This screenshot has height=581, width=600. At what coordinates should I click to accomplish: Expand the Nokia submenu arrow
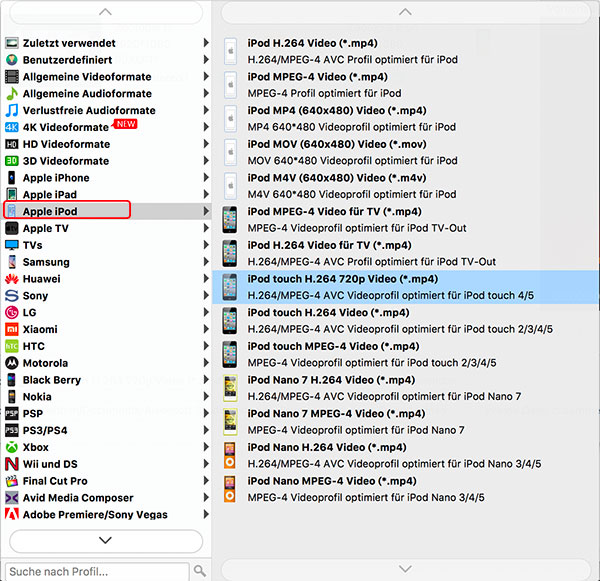coord(206,396)
